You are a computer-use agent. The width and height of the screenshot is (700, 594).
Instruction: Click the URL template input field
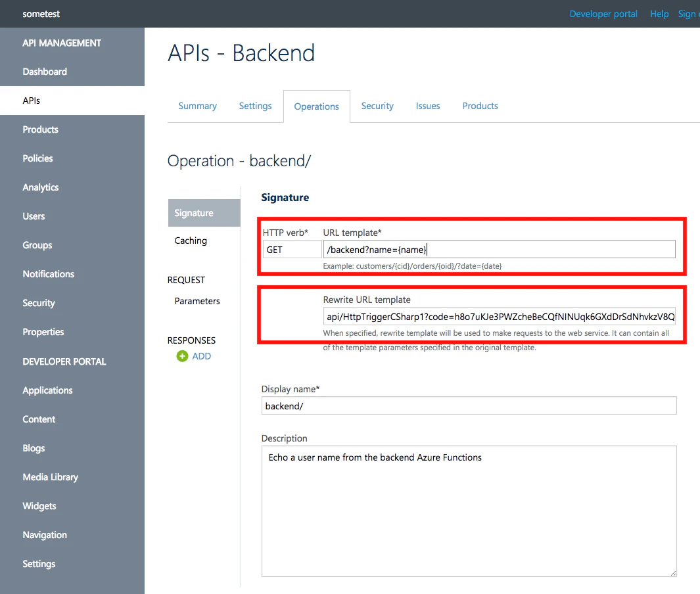[499, 250]
